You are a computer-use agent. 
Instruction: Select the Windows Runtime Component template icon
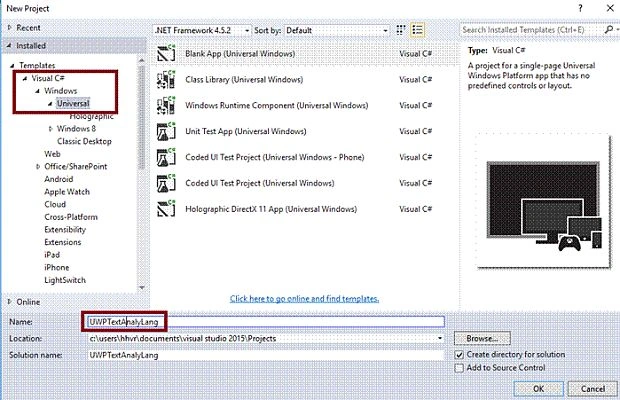coord(166,106)
